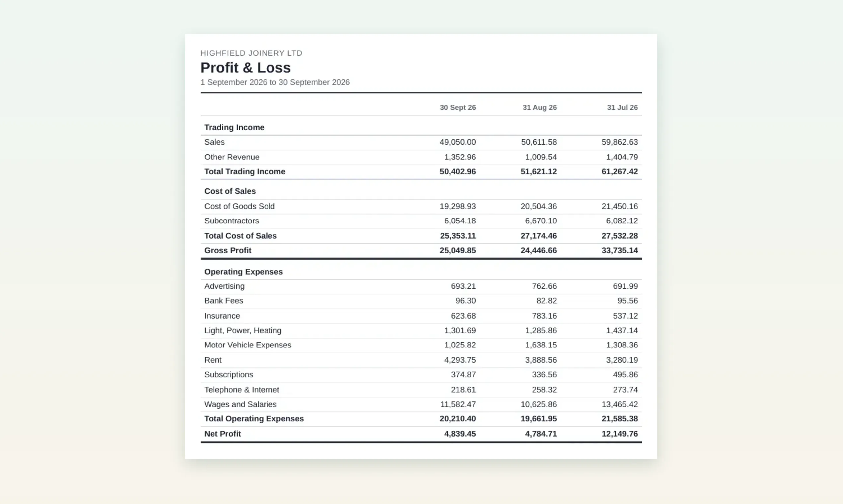Click the Wages and Salaries label
Image resolution: width=843 pixels, height=504 pixels.
coord(240,404)
